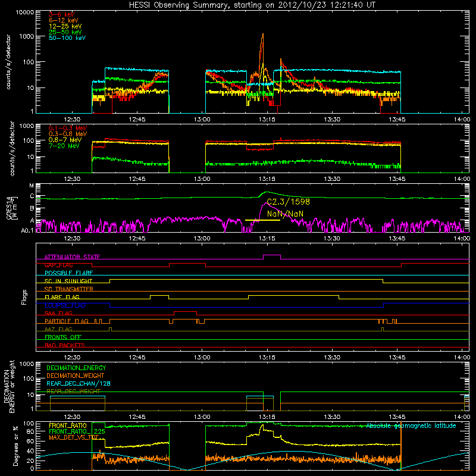This screenshot has height=476, width=476.
Task: Select the 6-12 keV legend label
Action: coord(64,20)
